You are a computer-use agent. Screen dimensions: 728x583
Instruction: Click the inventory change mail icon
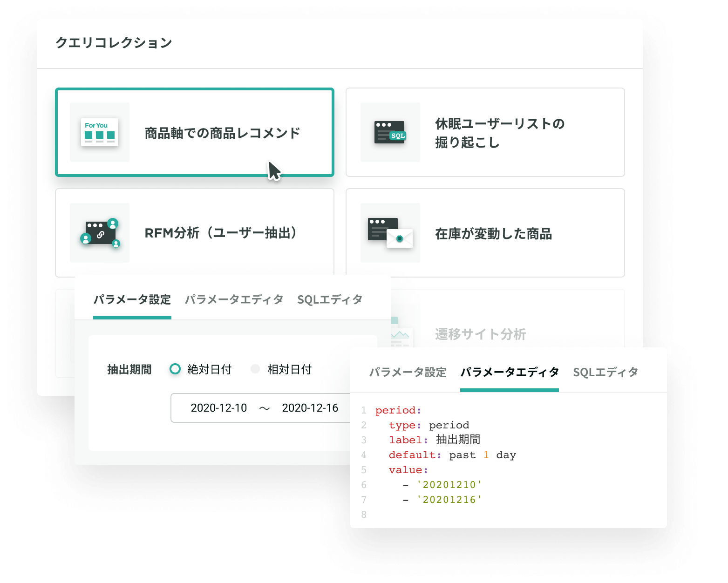click(399, 238)
